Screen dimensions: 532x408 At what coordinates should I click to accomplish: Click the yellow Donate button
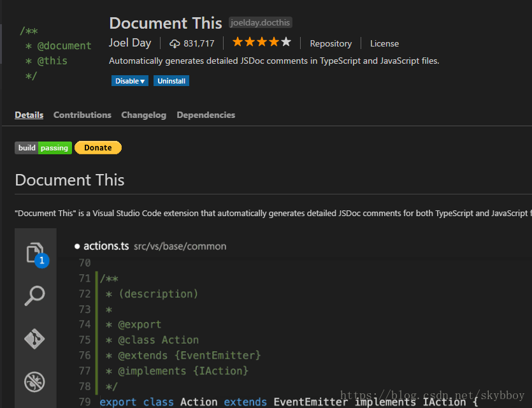(x=98, y=148)
